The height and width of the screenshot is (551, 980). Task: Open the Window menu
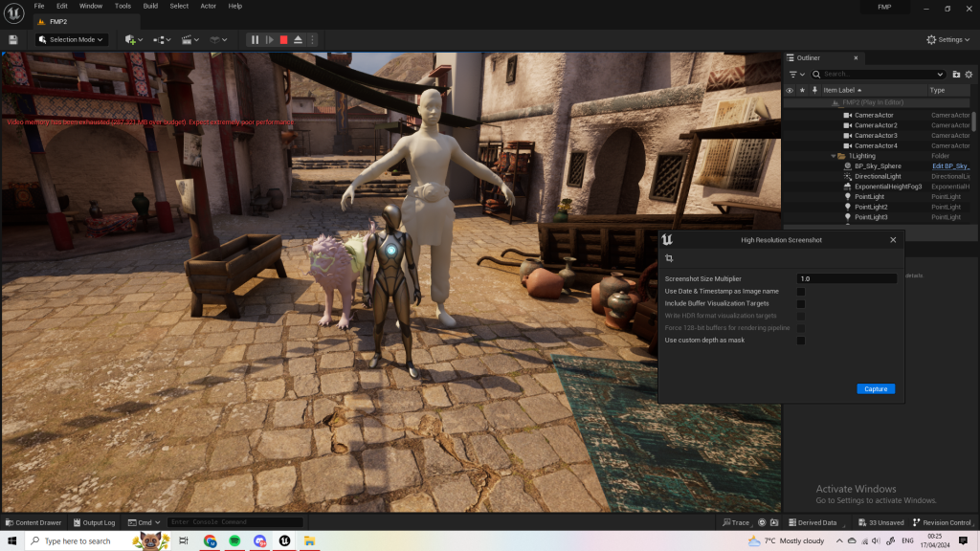pos(91,6)
